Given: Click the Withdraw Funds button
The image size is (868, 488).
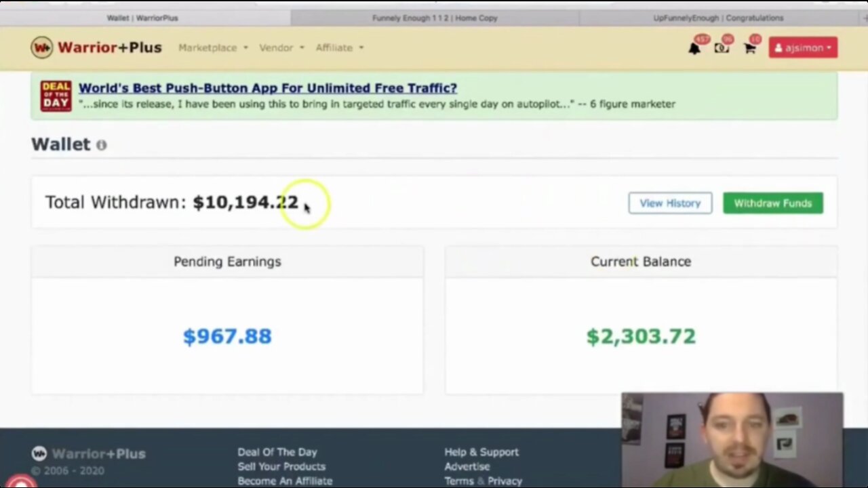Looking at the screenshot, I should [773, 203].
